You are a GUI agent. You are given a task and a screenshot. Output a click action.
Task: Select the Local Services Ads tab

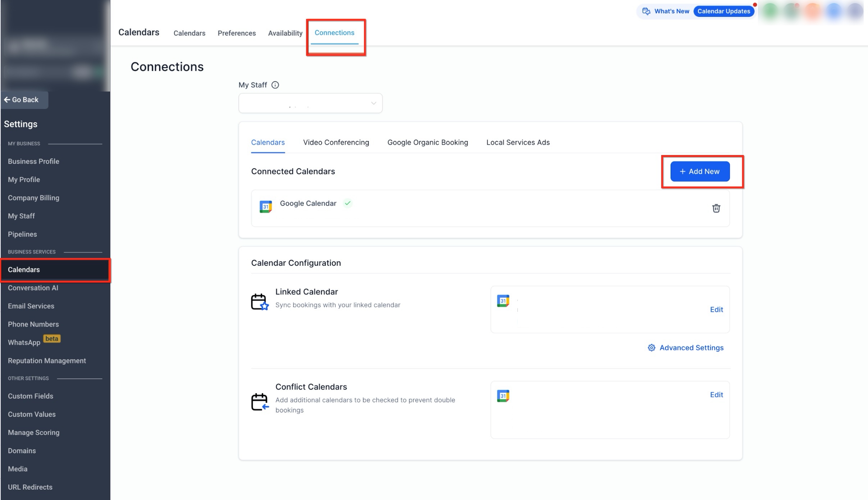point(518,142)
